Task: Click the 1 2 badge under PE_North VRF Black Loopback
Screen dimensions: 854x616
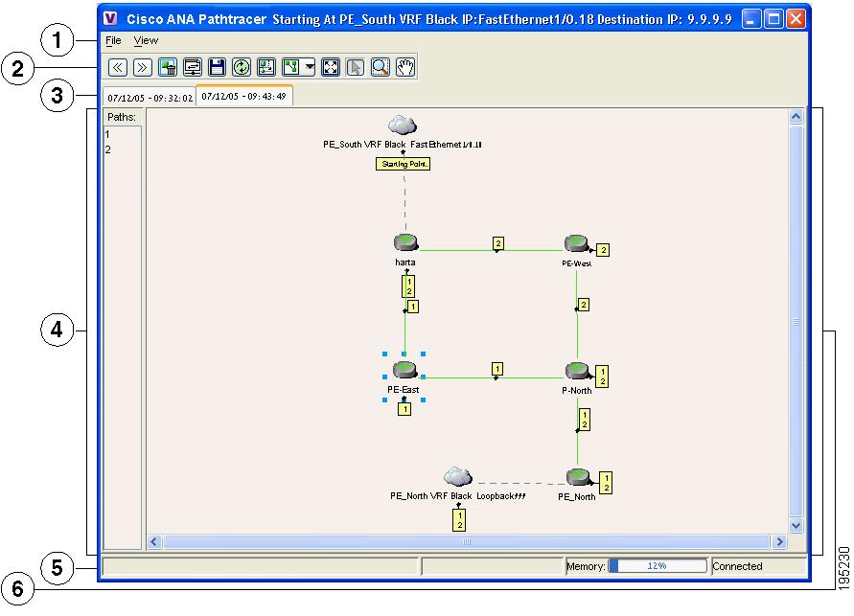Action: [460, 519]
